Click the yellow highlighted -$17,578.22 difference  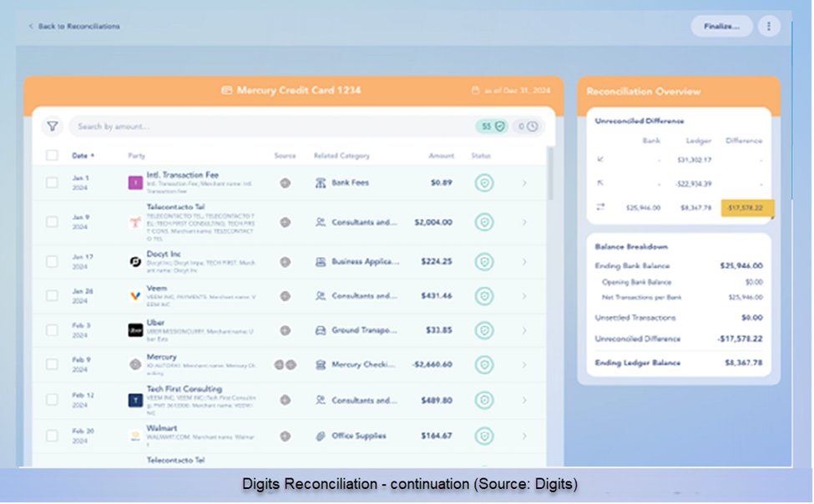[x=747, y=208]
